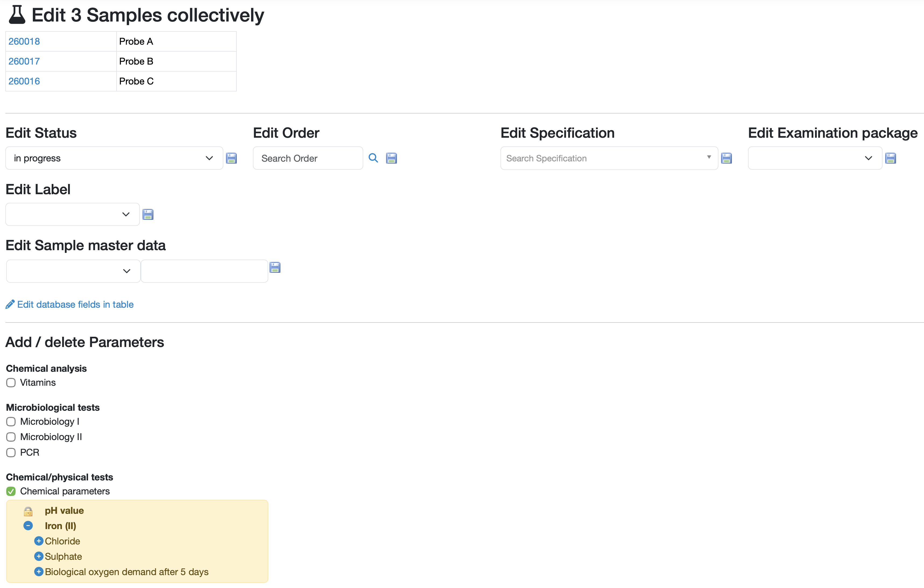This screenshot has width=924, height=588.
Task: Open the Edit Status dropdown
Action: [114, 158]
